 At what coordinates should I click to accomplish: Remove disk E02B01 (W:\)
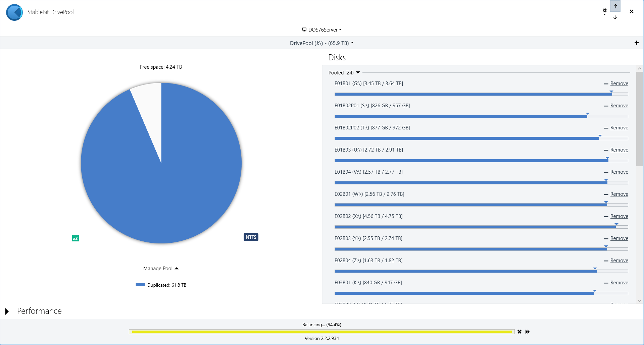click(x=619, y=194)
